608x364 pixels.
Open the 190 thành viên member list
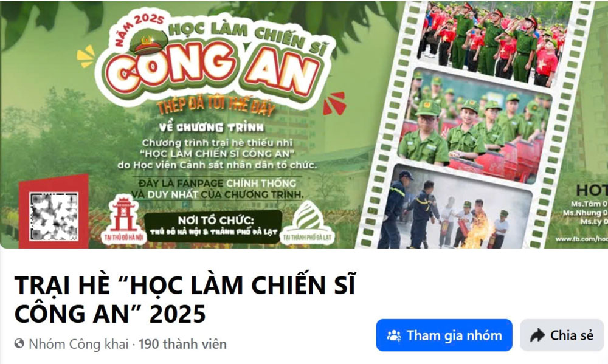click(x=182, y=344)
